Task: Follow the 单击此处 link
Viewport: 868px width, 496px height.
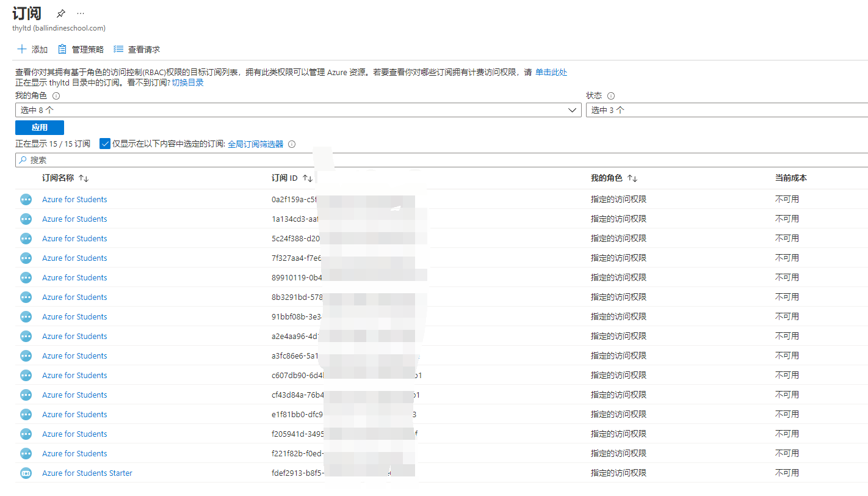Action: [x=551, y=72]
